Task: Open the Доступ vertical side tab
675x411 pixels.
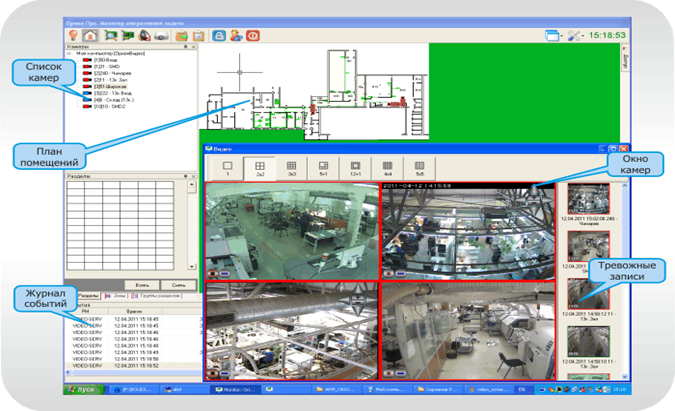Action: tap(625, 60)
